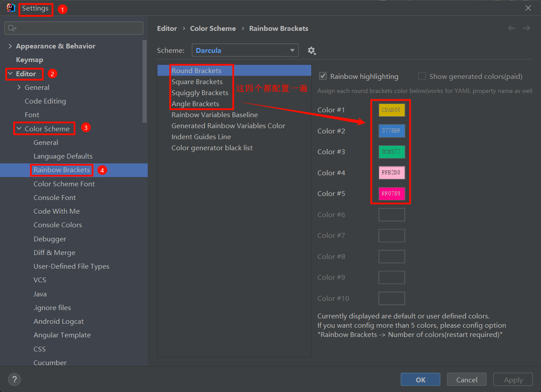Screen dimensions: 541x392
Task: Click the empty Color #6 field
Action: click(x=392, y=214)
